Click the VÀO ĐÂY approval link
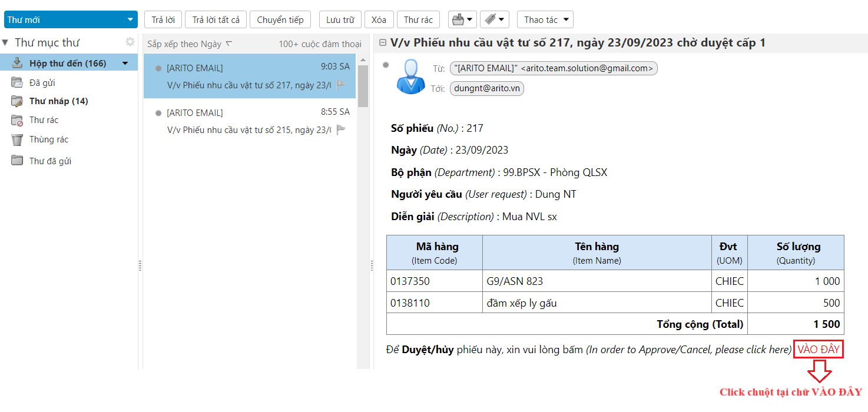868x412 pixels. 818,350
